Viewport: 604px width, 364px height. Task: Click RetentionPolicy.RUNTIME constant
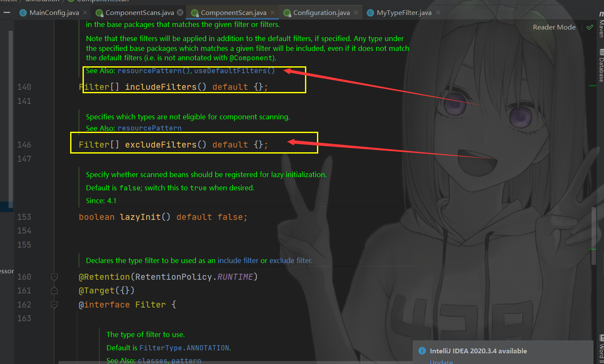coord(235,277)
